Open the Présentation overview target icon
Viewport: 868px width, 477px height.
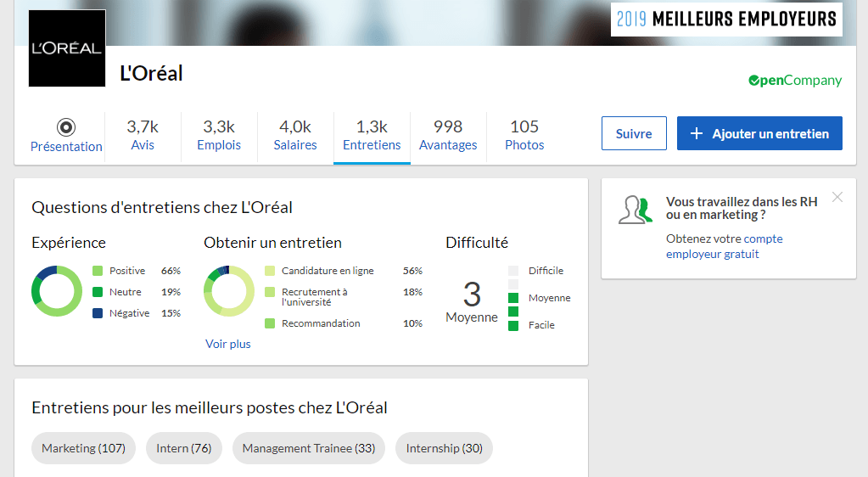tap(66, 127)
